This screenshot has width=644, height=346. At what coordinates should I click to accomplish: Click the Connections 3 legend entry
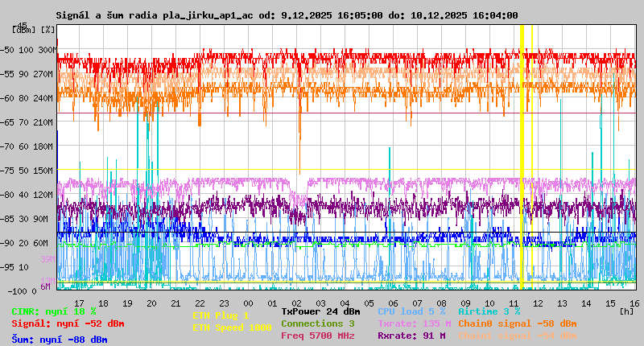point(317,323)
